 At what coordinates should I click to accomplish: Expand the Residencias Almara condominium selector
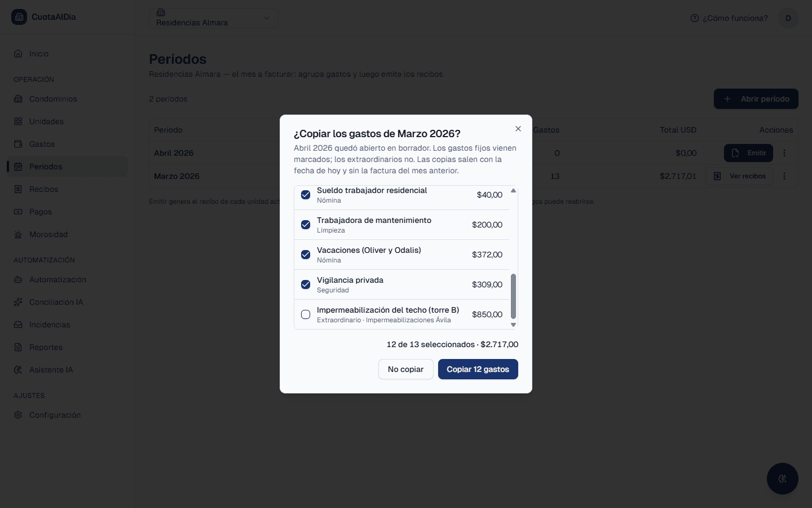pos(214,18)
